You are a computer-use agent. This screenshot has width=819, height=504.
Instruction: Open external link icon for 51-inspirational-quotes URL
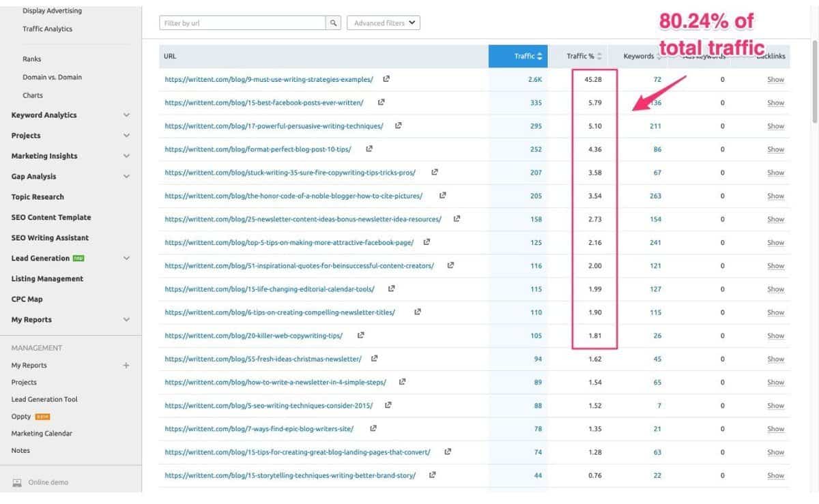pos(450,265)
